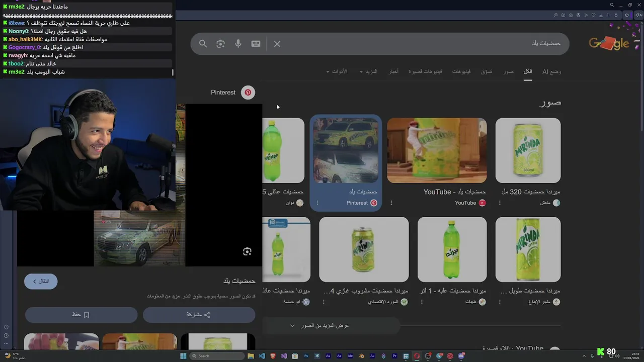Click the profile account icon in browser toolbar
Viewport: 644px width, 362px height.
(616, 15)
